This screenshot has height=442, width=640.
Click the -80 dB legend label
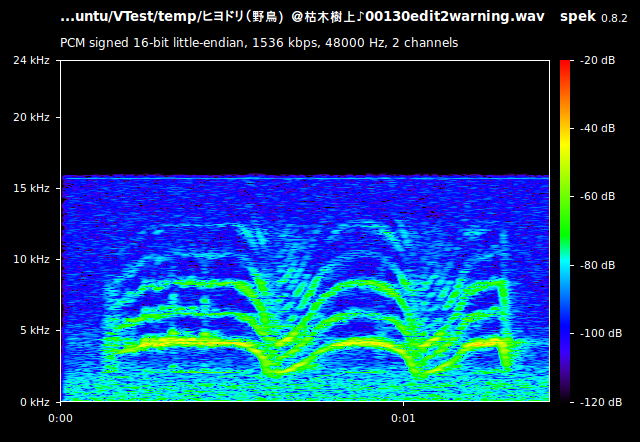coord(598,265)
